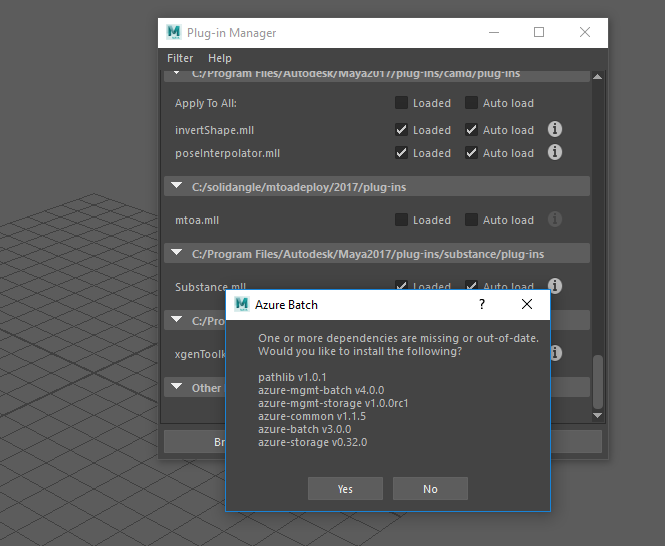Click the info icon beside Substance.mll
The image size is (665, 546).
(x=555, y=285)
